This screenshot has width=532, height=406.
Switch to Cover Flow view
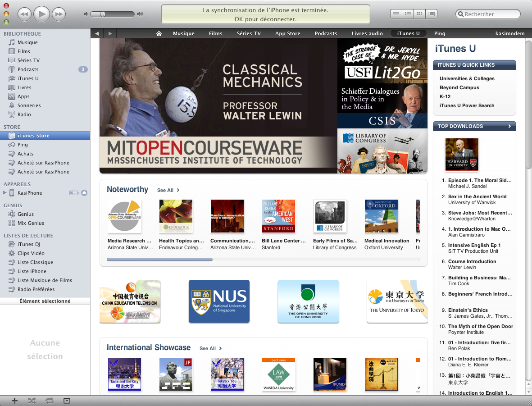click(x=431, y=14)
